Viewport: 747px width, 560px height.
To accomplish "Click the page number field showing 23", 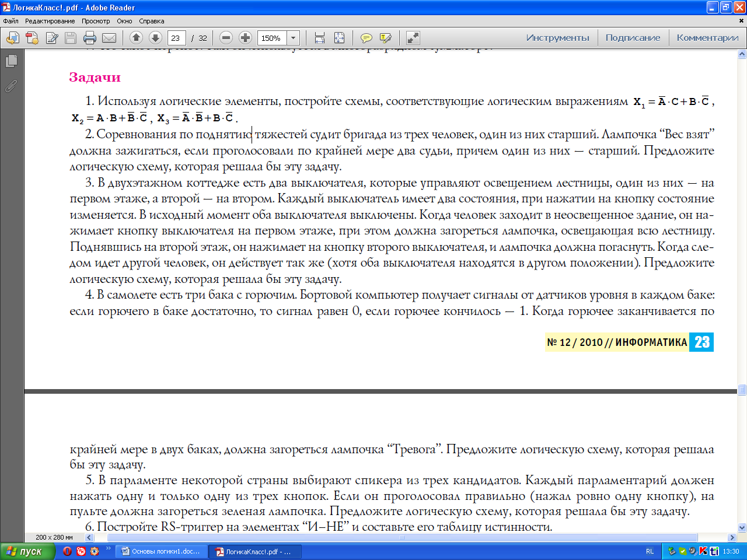I will tap(177, 38).
